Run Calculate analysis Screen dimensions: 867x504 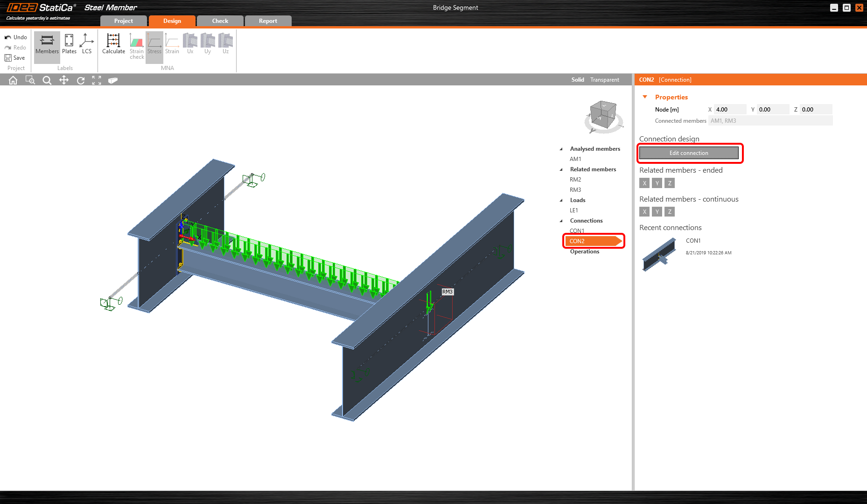(113, 44)
